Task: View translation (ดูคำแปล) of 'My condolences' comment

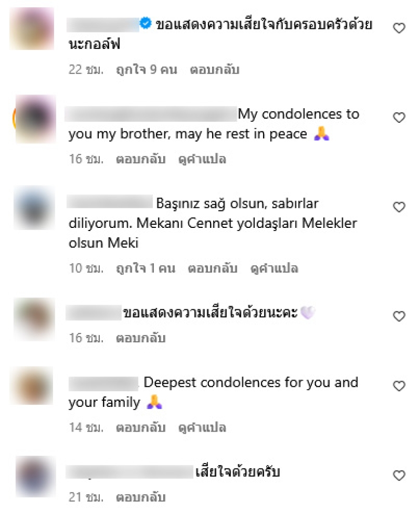Action: [x=202, y=159]
